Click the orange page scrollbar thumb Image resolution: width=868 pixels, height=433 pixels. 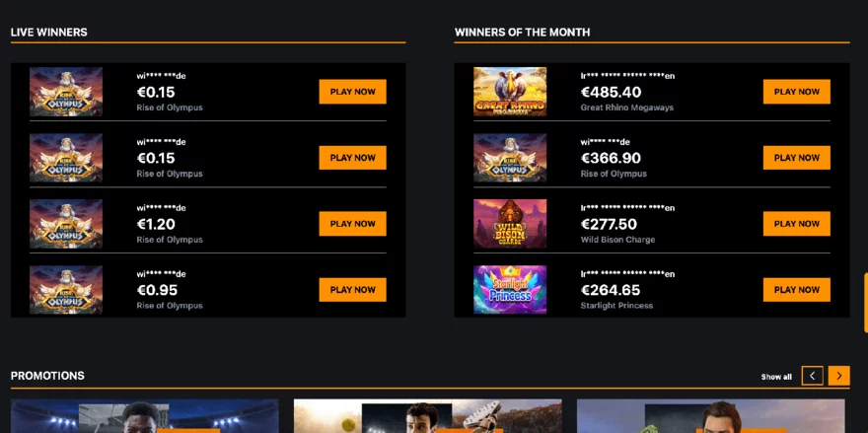865,303
